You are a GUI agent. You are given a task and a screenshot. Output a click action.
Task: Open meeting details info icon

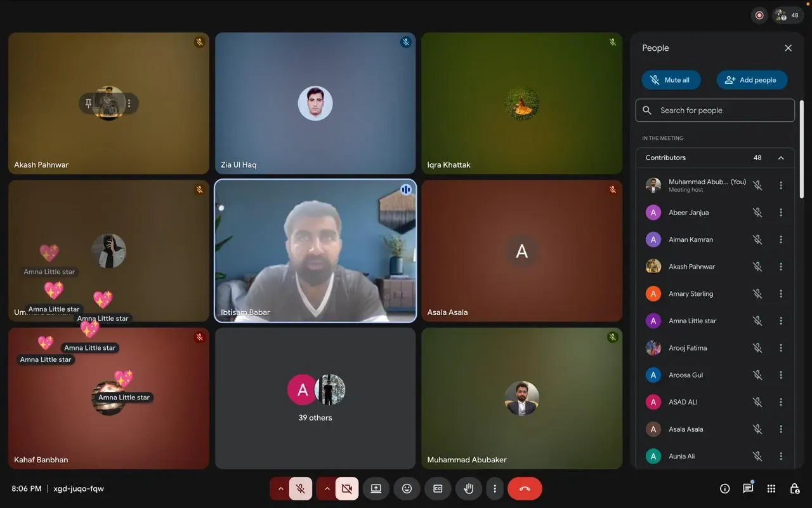[724, 488]
